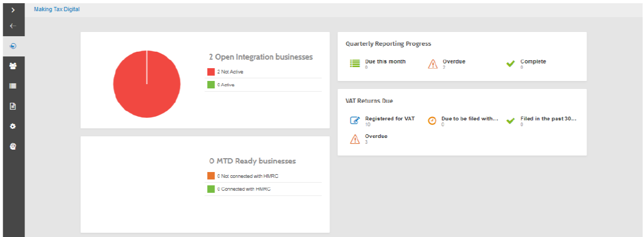
Task: Click the Filed in past 30 checkmark icon
Action: click(510, 121)
